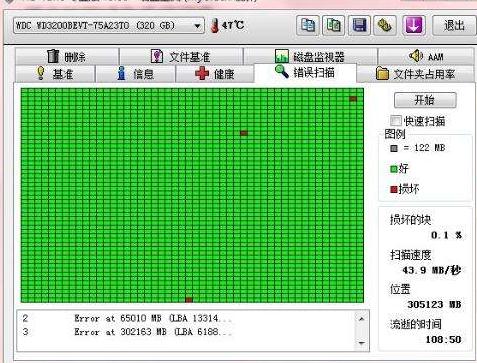Screen dimensions: 477x363
Task: Click the error log scroll up arrow
Action: [x=362, y=319]
